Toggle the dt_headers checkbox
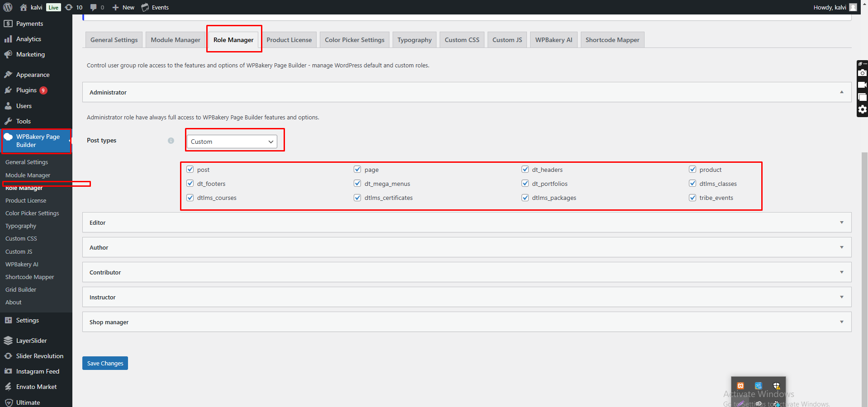 (x=525, y=169)
